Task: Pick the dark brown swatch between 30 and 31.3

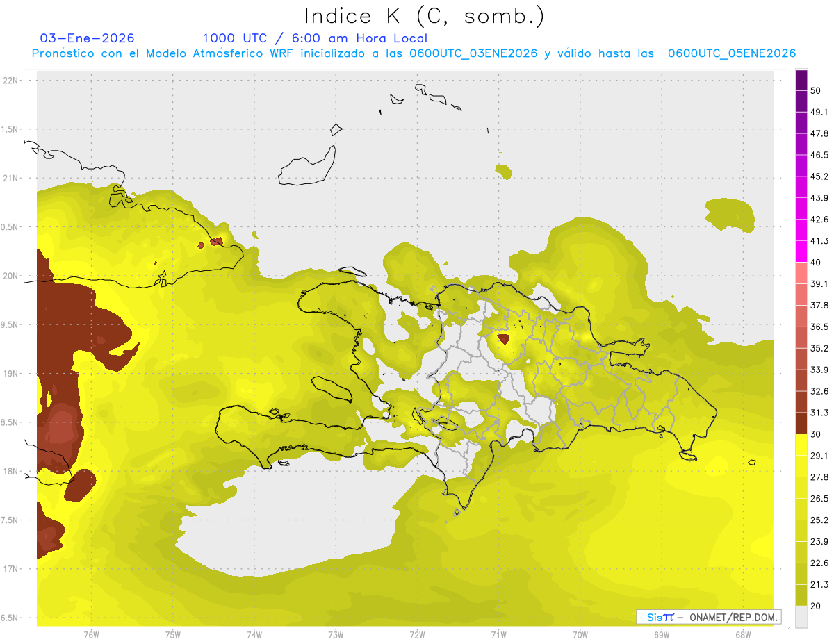Action: pos(801,424)
